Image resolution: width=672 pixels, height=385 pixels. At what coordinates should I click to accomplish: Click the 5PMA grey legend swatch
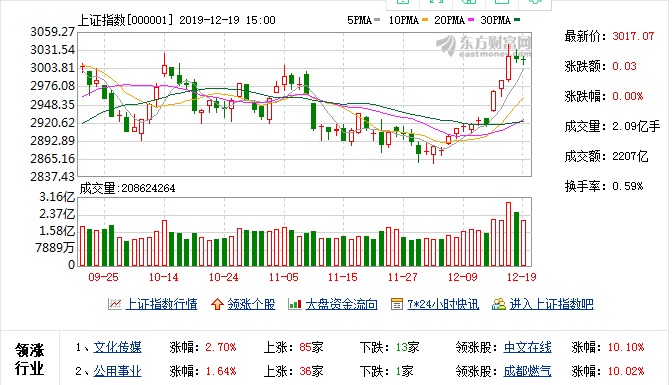tap(377, 20)
